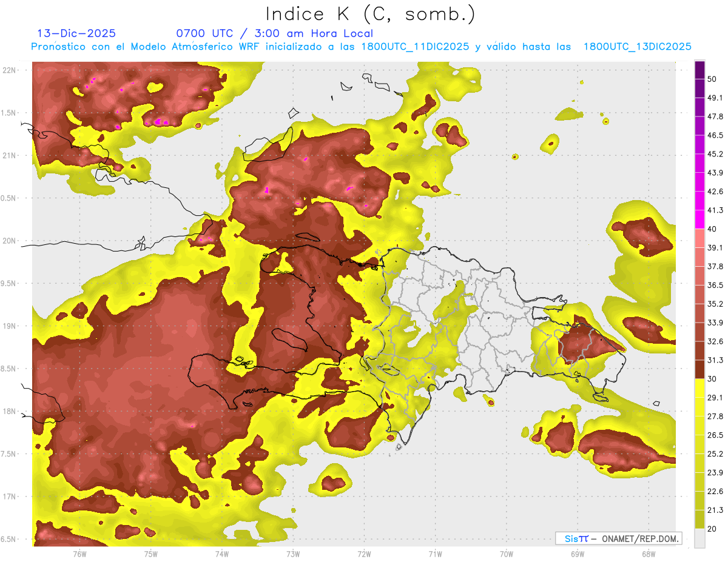This screenshot has width=728, height=562.
Task: Click the '0700 UTC / 3:00 am Hora Local' text
Action: (275, 33)
